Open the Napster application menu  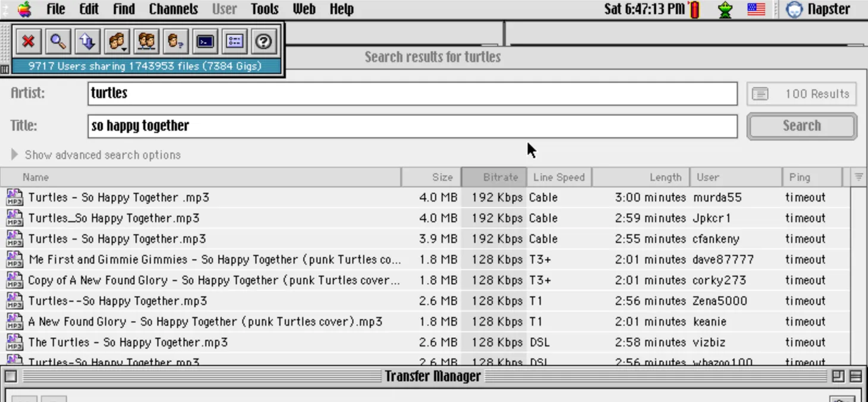[818, 9]
